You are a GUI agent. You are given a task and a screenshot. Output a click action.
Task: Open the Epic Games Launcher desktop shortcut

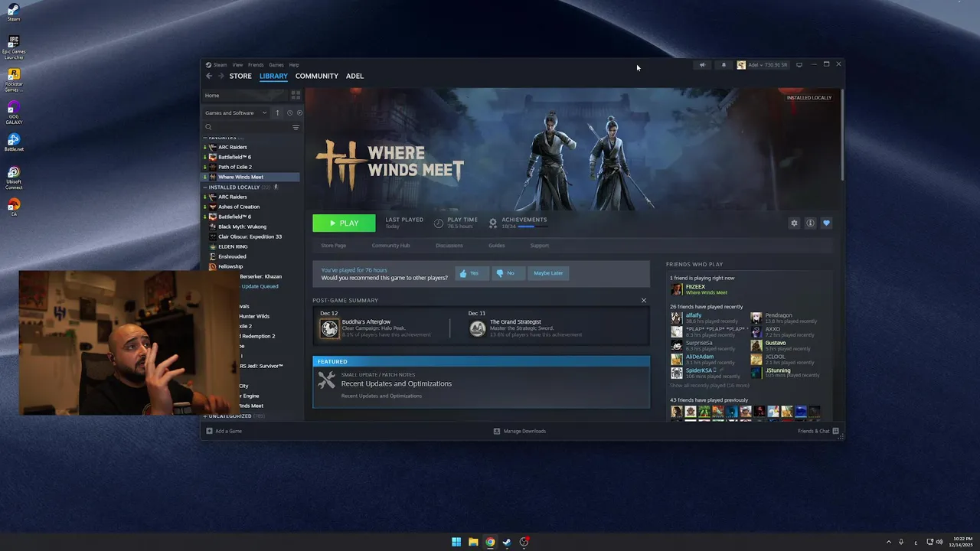(14, 47)
